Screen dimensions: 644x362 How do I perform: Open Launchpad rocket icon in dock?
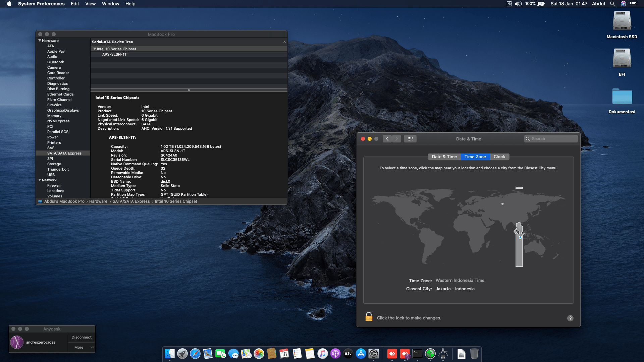click(182, 354)
